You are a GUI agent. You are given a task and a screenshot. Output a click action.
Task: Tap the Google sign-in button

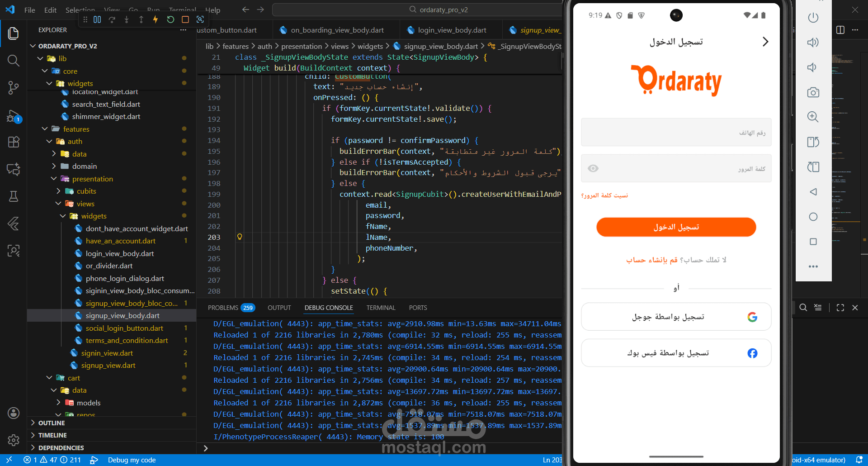click(676, 317)
